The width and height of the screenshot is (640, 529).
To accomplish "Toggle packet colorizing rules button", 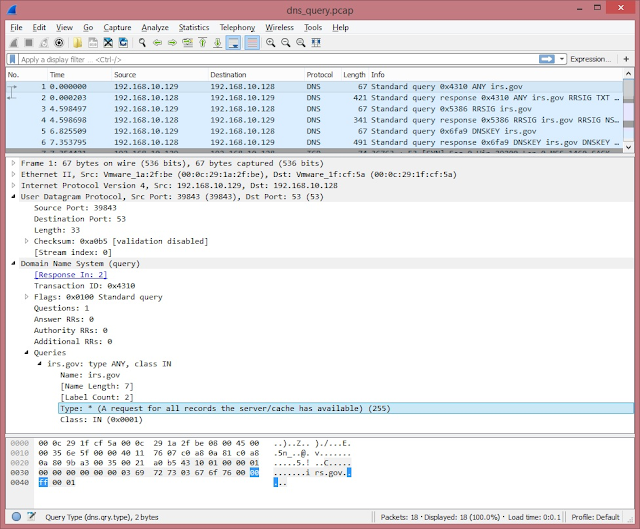I will (252, 42).
